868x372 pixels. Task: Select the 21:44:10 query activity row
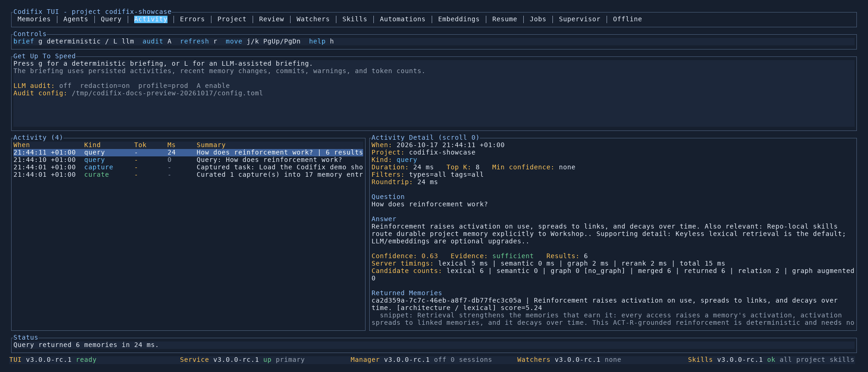[x=188, y=160]
